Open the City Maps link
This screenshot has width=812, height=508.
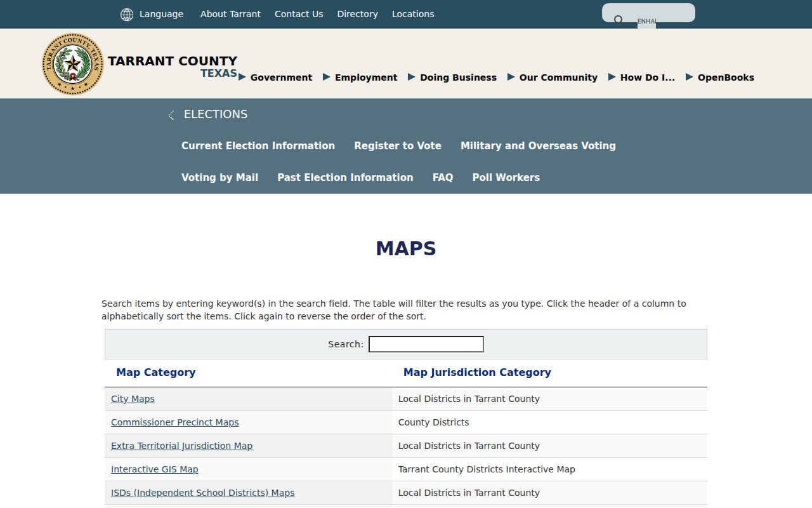click(x=133, y=399)
